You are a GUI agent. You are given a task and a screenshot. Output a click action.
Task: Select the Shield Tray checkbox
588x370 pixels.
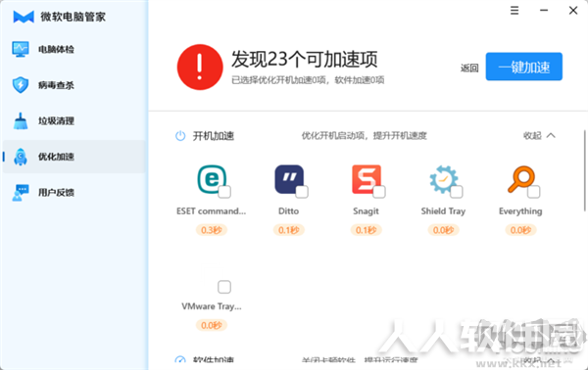(x=457, y=192)
